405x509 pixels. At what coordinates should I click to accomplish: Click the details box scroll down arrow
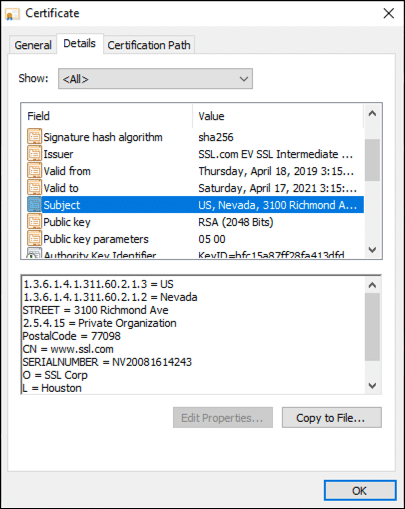[372, 386]
